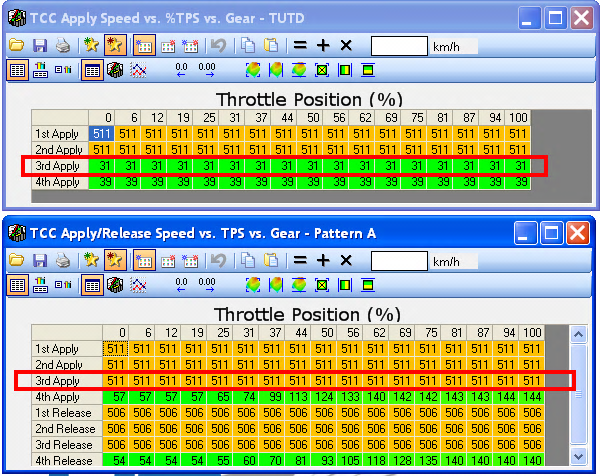Click the save disk icon in TUTD window
Viewport: 600px width, 476px height.
(40, 46)
